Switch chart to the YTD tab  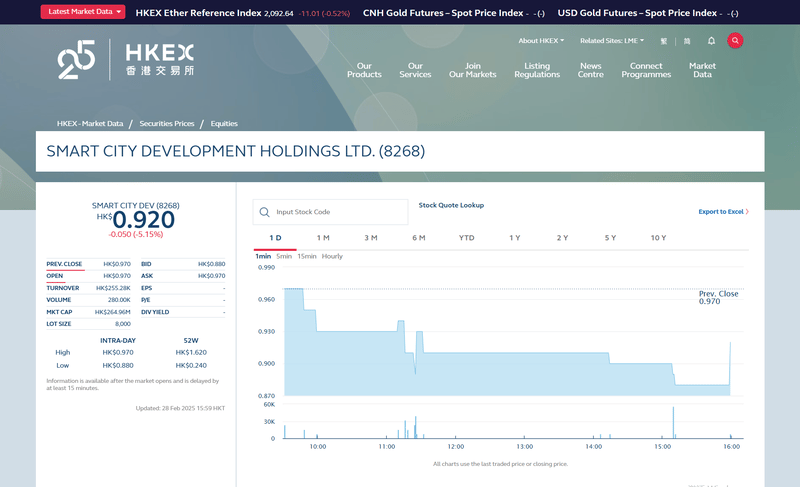[x=466, y=238]
